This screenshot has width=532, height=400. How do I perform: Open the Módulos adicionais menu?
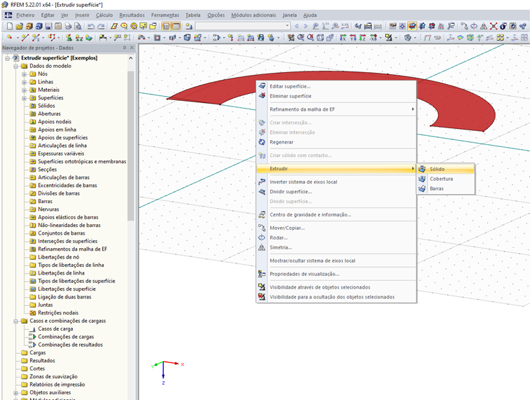(253, 15)
